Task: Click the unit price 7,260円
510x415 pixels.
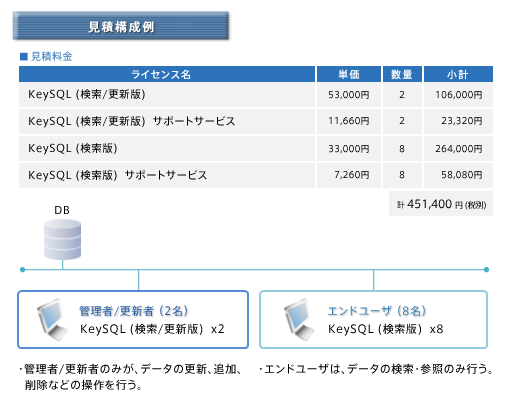Action: click(352, 175)
